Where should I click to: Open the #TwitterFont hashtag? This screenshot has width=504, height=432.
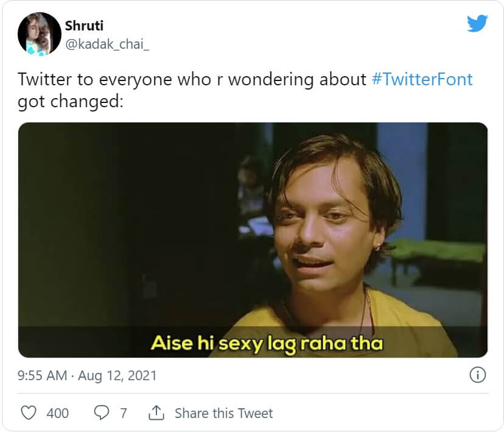coord(421,80)
